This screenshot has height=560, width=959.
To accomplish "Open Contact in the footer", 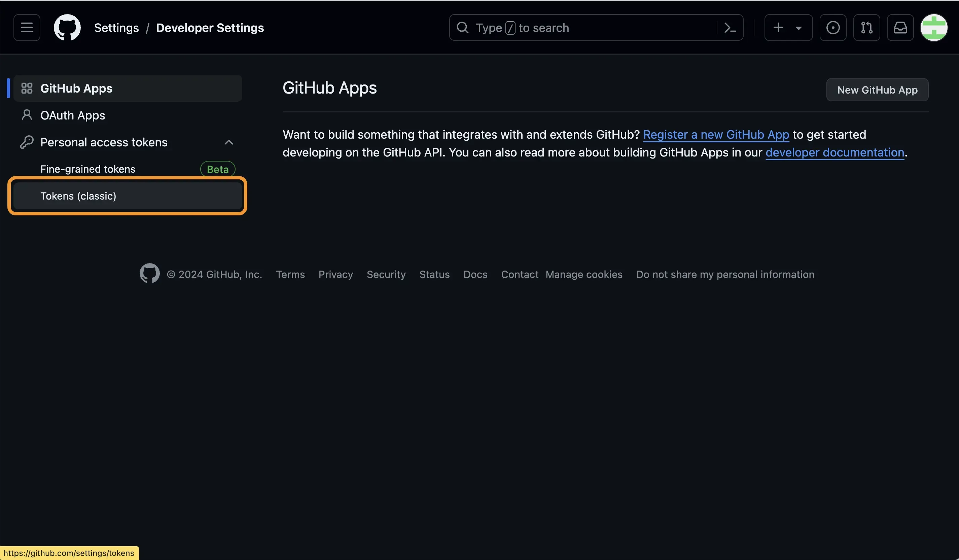I will [520, 274].
